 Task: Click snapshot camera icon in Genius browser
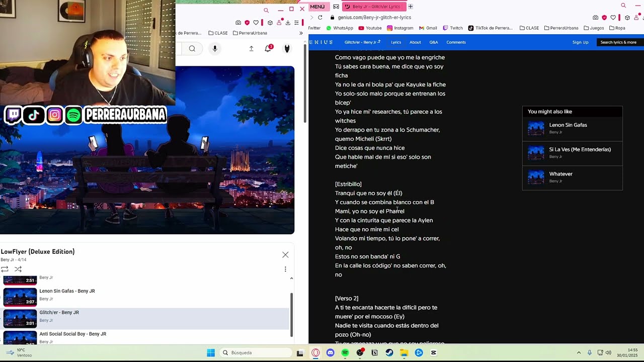coord(596,18)
